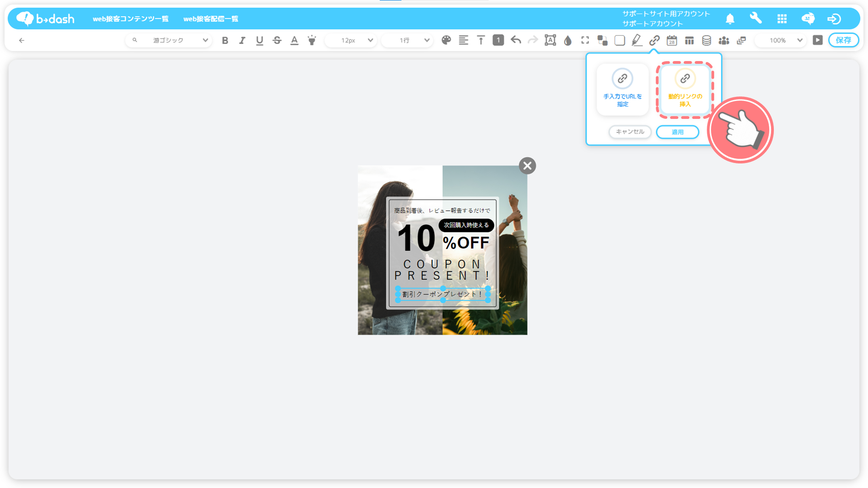This screenshot has height=488, width=868.
Task: Close the coupon popup with X
Action: (527, 166)
